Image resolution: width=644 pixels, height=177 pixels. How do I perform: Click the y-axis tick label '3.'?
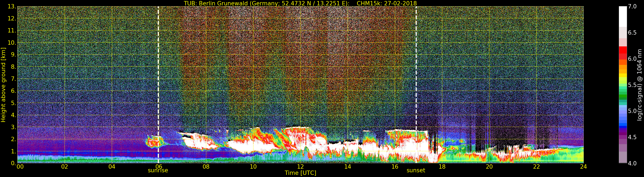click(13, 127)
